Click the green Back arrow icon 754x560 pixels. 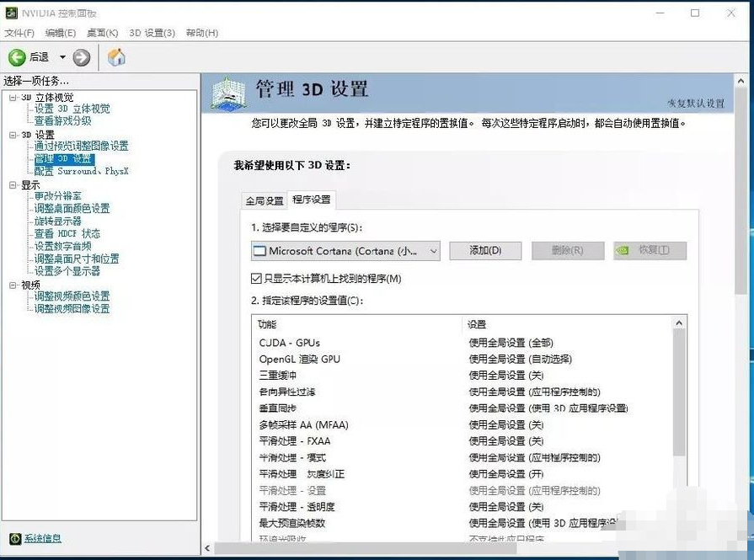pos(17,57)
